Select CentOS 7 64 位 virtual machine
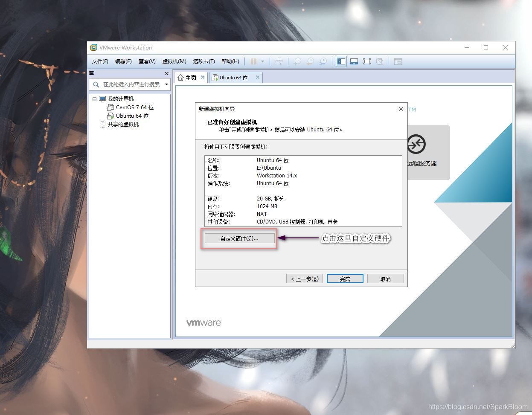The width and height of the screenshot is (532, 415). [135, 107]
